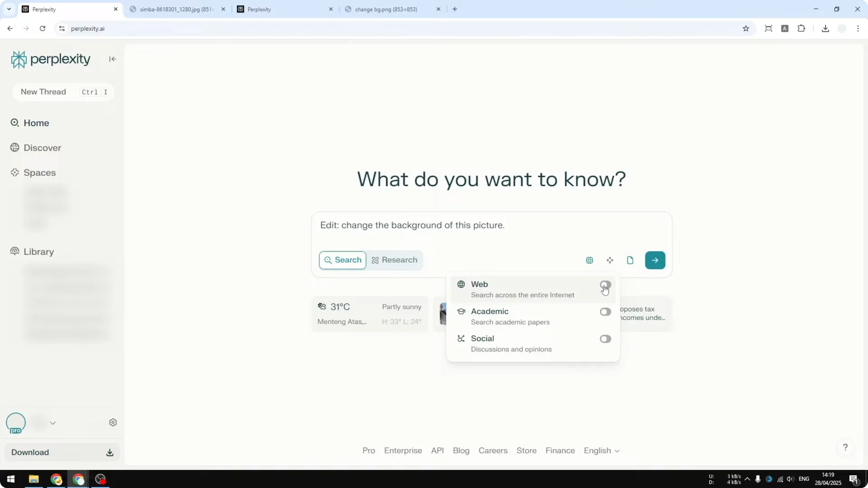Click the help question mark icon

(845, 447)
